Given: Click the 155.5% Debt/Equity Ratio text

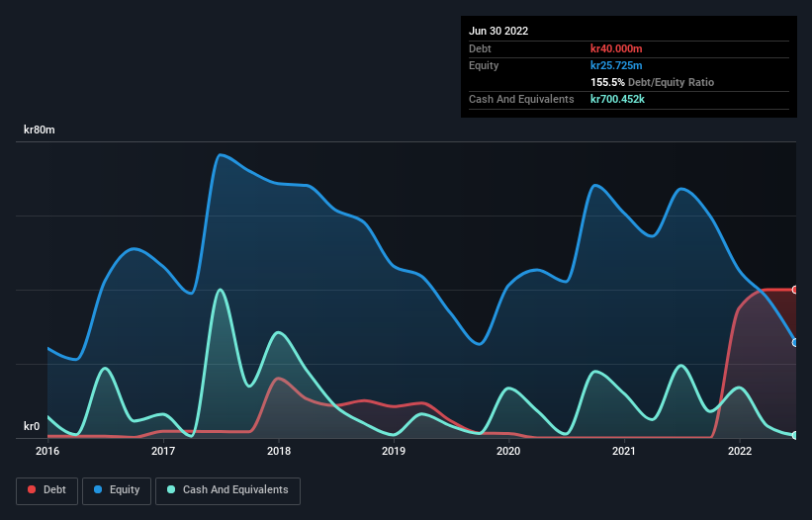Looking at the screenshot, I should click(652, 82).
